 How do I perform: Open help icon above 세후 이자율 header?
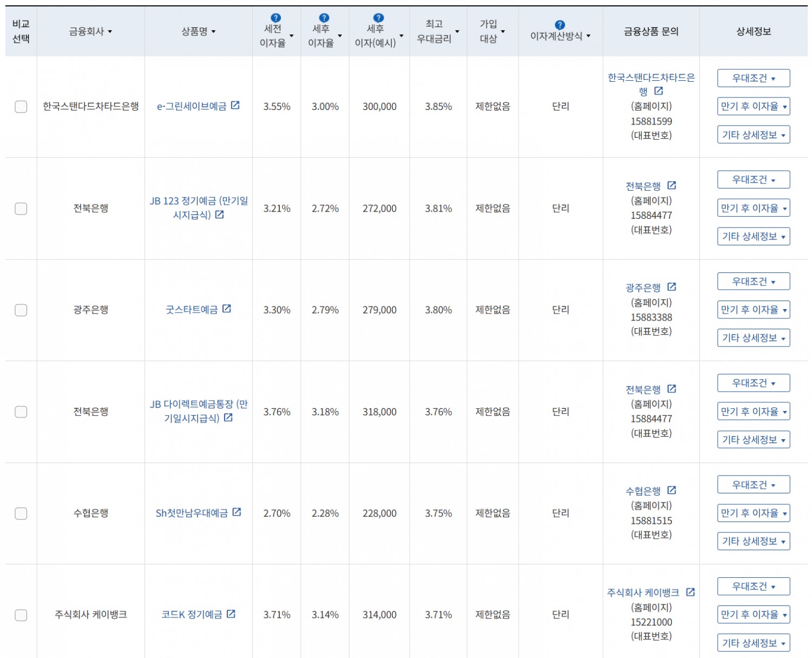tap(324, 18)
